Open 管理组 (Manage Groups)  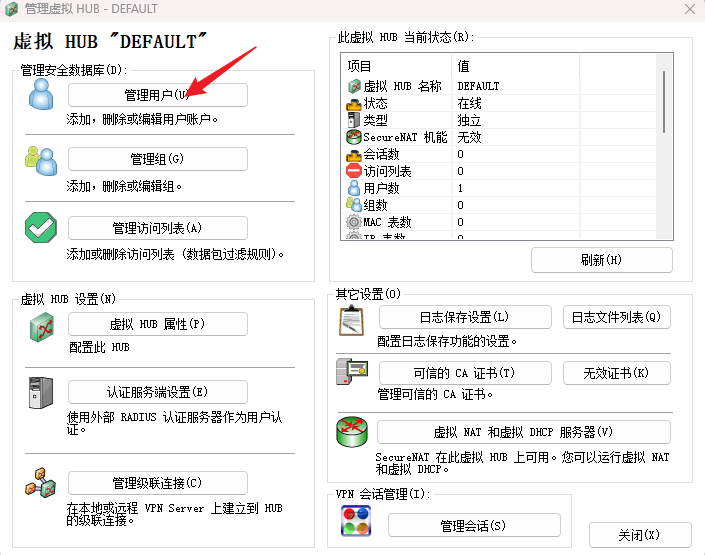coord(157,160)
